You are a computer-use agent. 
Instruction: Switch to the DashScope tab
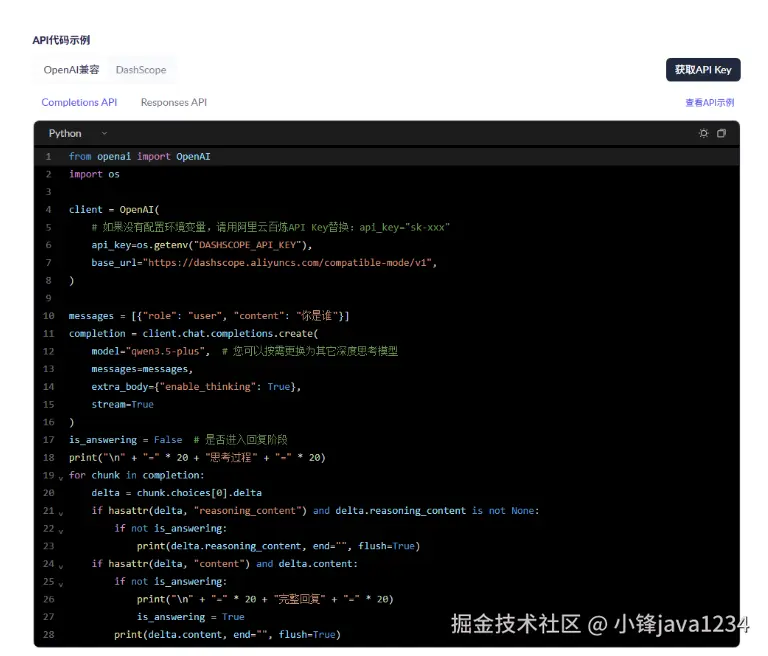coord(141,70)
